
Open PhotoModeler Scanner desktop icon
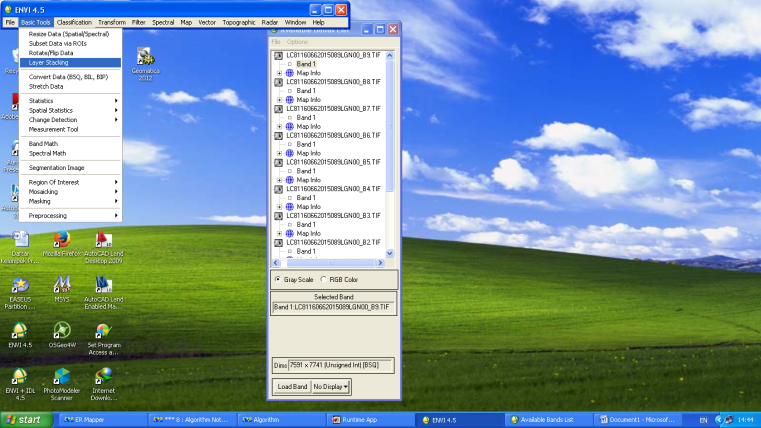click(62, 384)
